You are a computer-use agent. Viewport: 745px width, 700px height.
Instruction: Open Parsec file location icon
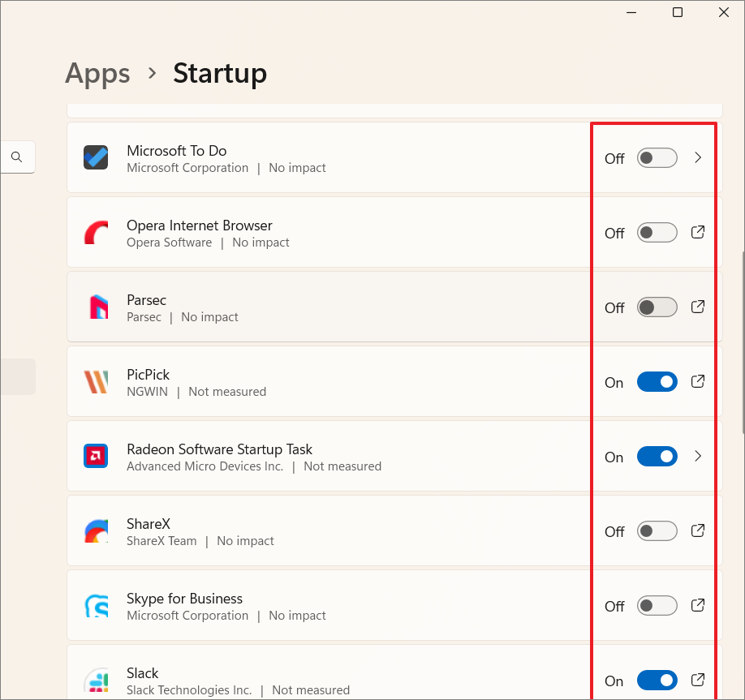697,307
